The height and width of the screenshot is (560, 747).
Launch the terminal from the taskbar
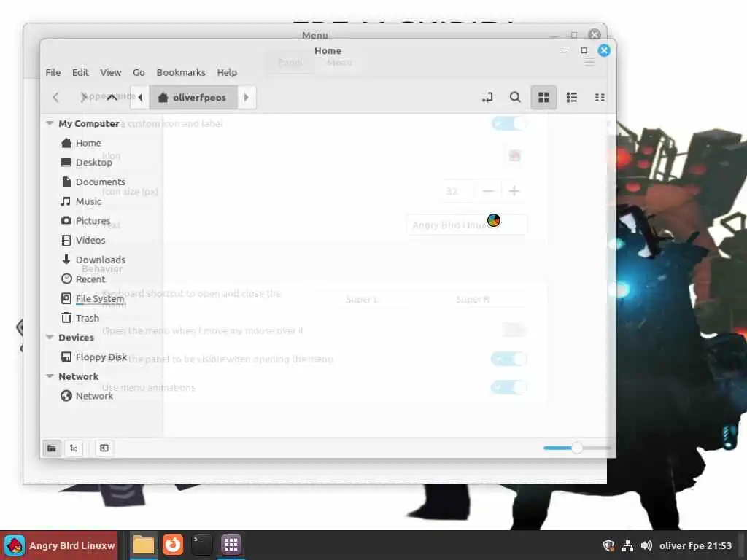[201, 545]
